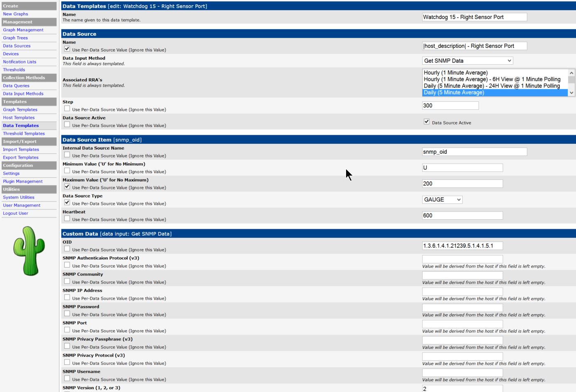This screenshot has height=392, width=576.
Task: Check per-data source value for Minimum Value
Action: [67, 171]
